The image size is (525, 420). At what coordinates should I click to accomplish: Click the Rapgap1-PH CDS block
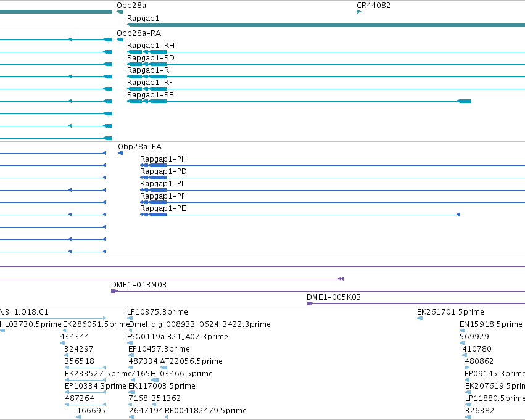coord(154,165)
